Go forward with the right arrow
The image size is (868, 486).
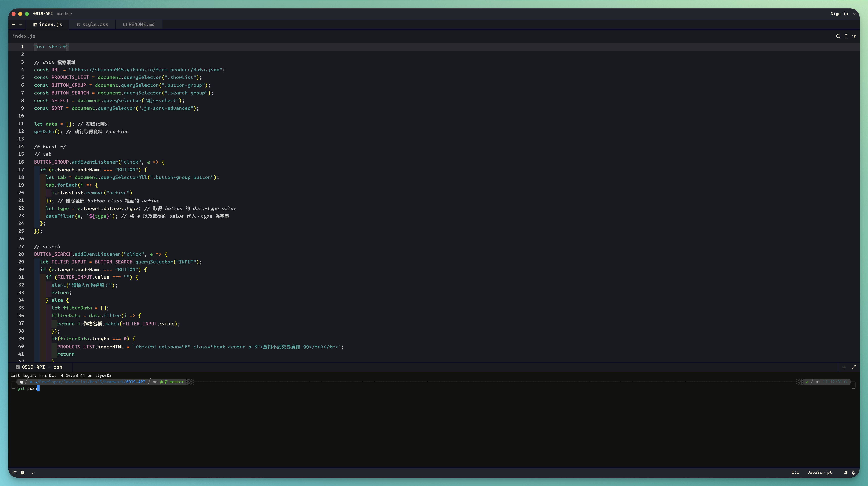21,24
